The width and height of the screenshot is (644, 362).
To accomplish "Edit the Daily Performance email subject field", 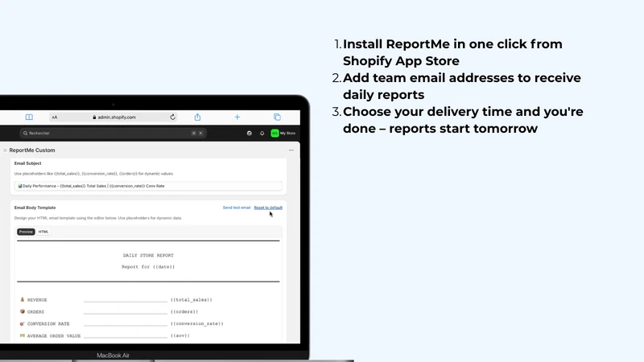I will pyautogui.click(x=148, y=186).
